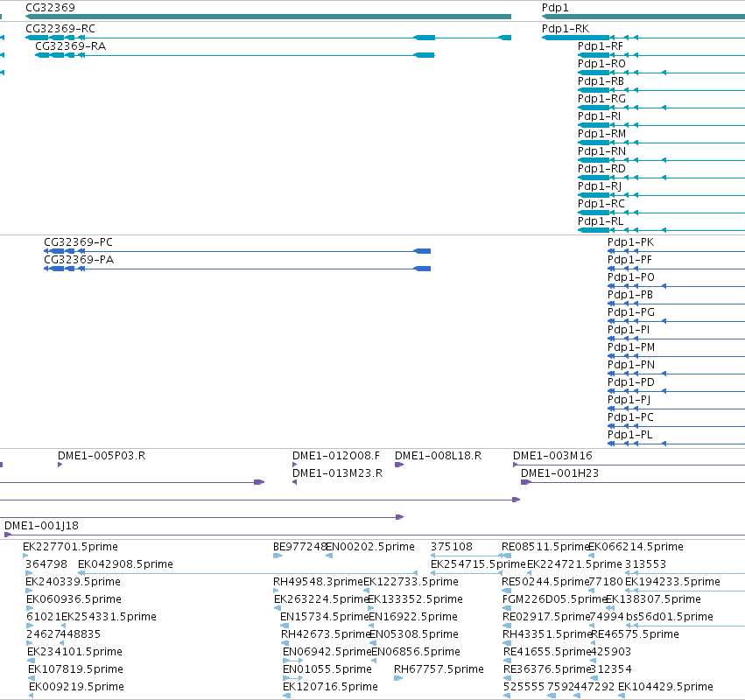This screenshot has width=745, height=700.
Task: Open the CG32369-RC transcript feature
Action: click(60, 29)
